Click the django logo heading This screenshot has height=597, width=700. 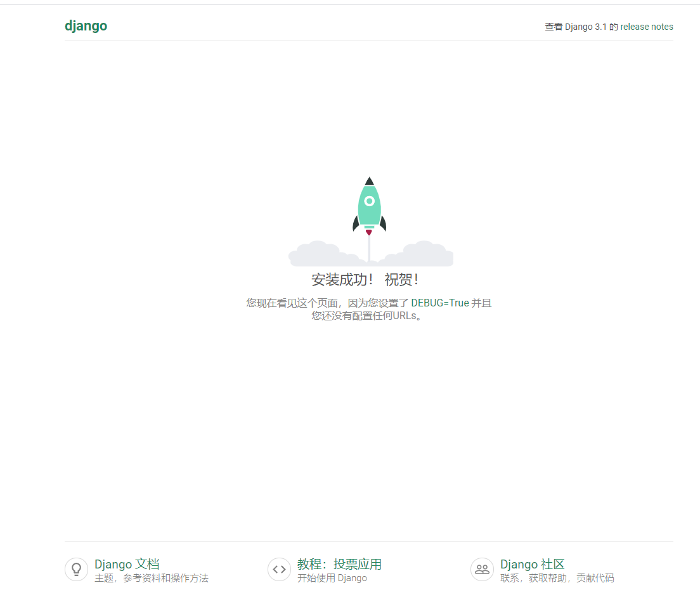point(86,26)
